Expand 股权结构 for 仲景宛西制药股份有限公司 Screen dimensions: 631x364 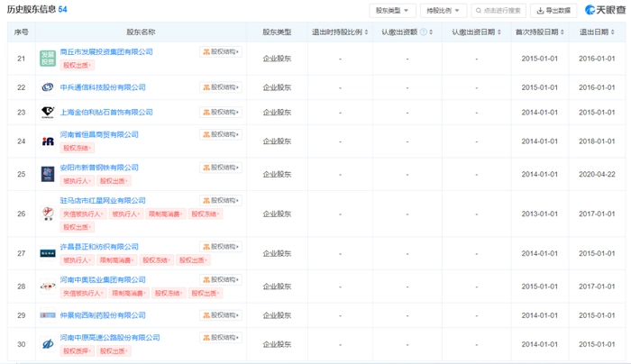[x=221, y=315]
